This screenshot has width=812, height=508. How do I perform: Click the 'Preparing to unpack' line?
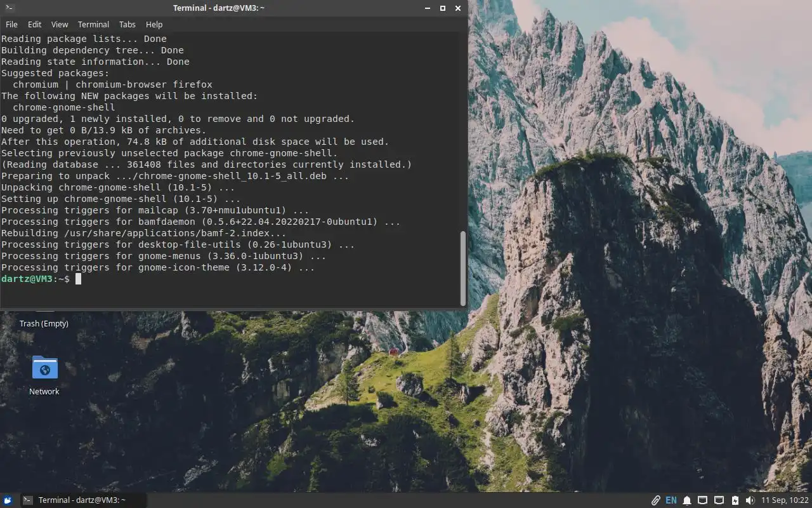tap(175, 176)
